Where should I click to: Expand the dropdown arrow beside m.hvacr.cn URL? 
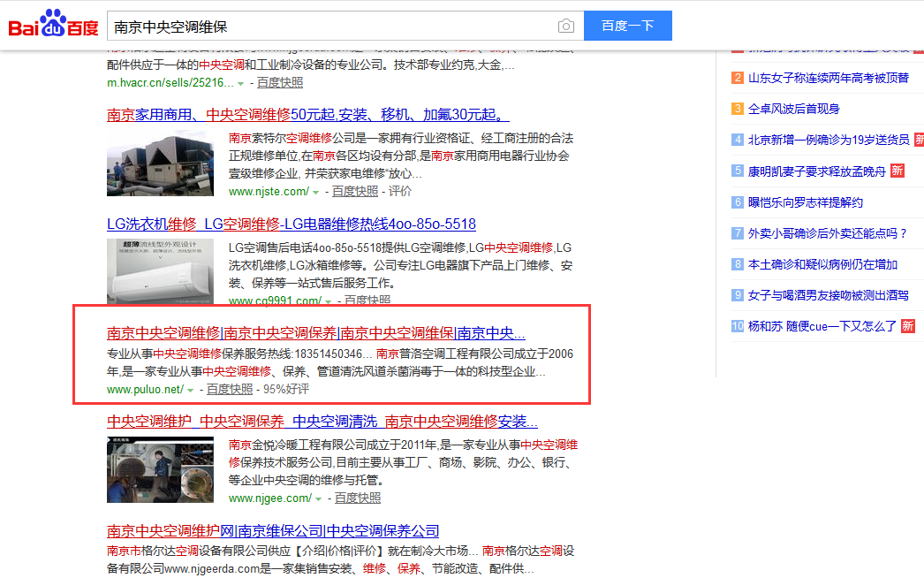click(240, 84)
